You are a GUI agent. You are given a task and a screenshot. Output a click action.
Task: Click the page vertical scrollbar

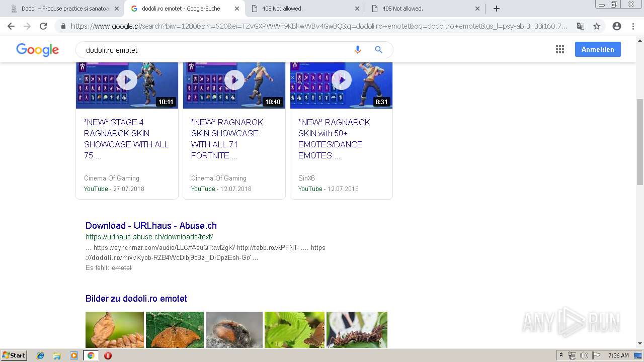click(640, 142)
